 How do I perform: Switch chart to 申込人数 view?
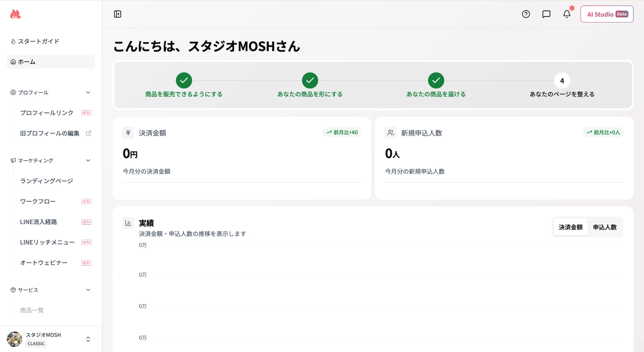point(605,227)
